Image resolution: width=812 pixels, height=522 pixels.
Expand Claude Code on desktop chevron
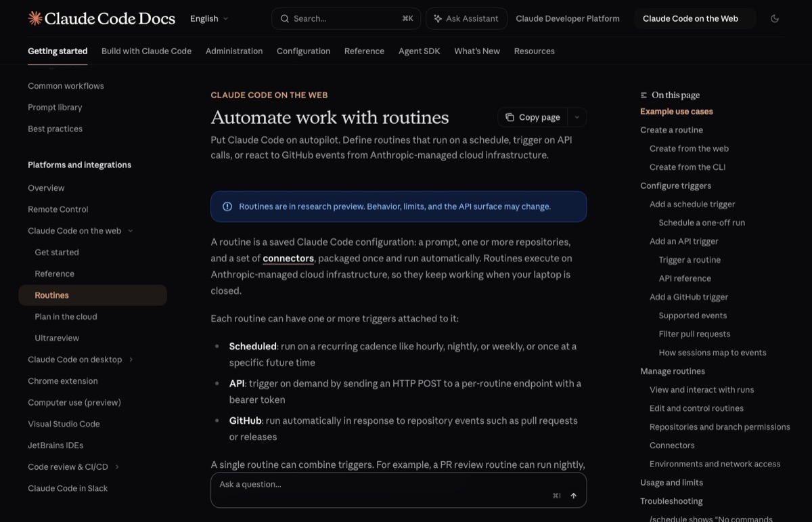(131, 360)
